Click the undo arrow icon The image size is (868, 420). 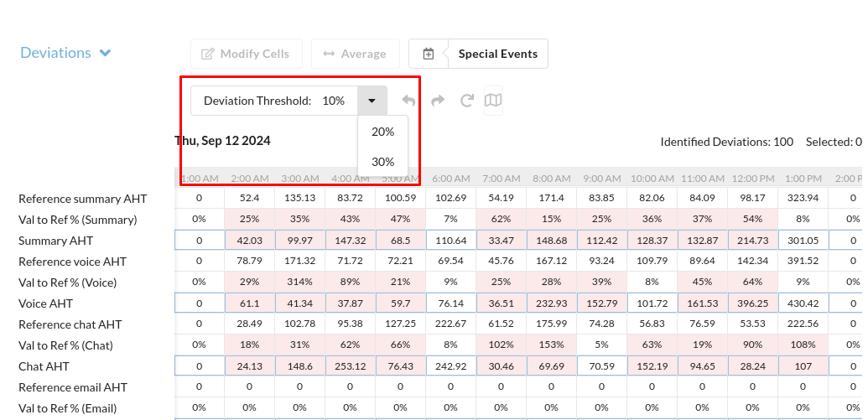[x=408, y=101]
